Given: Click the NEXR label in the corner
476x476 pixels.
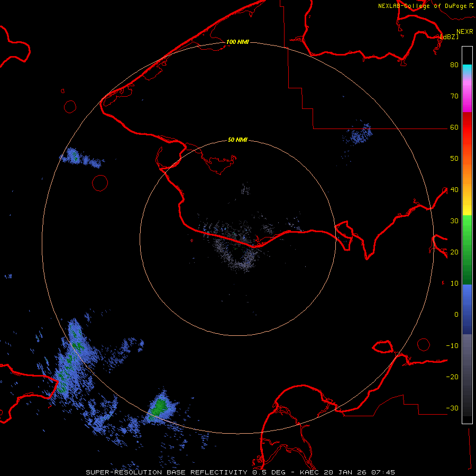Looking at the screenshot, I should click(x=465, y=32).
